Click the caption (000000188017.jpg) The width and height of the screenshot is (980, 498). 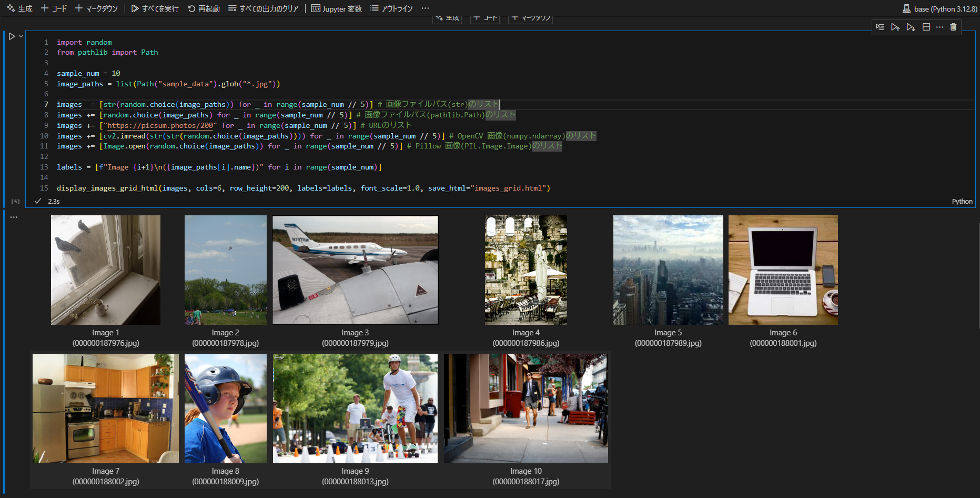[x=526, y=482]
